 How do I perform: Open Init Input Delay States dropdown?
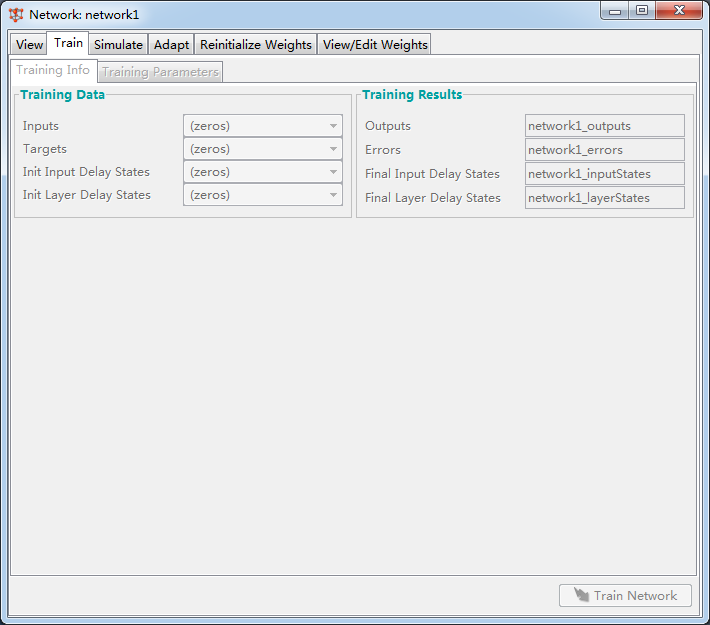263,172
